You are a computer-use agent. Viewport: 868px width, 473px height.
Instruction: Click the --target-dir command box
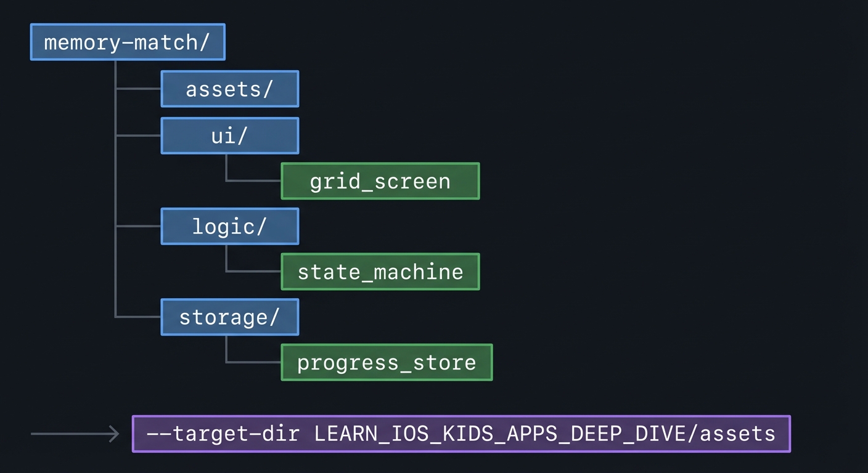coord(461,434)
